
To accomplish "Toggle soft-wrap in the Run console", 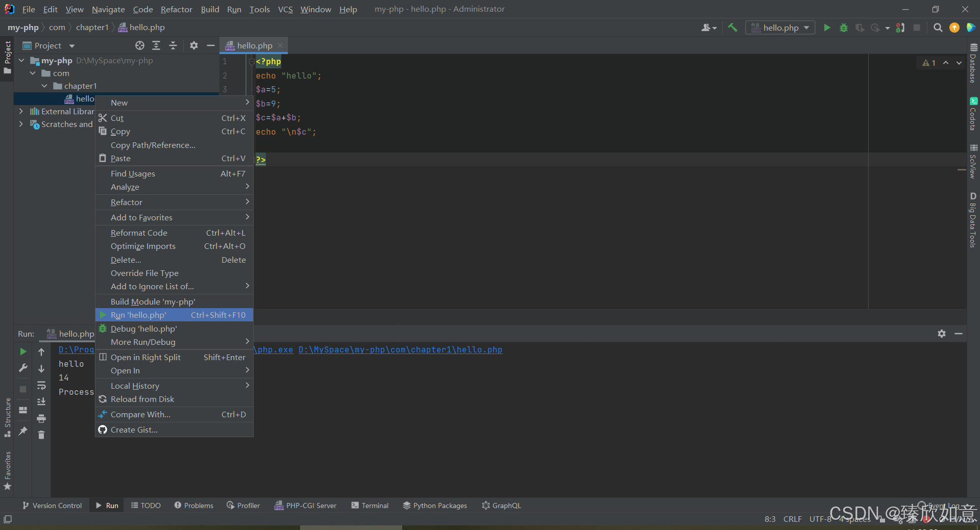I will click(41, 386).
